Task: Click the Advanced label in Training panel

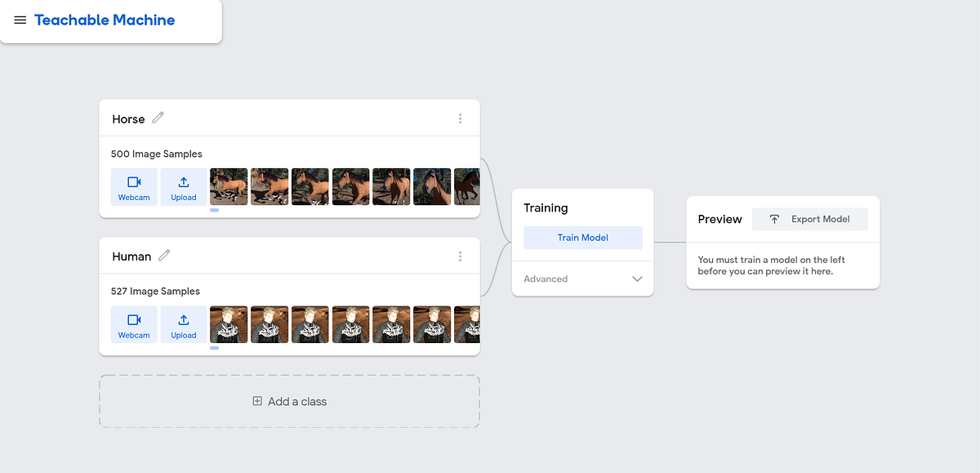Action: (x=546, y=279)
